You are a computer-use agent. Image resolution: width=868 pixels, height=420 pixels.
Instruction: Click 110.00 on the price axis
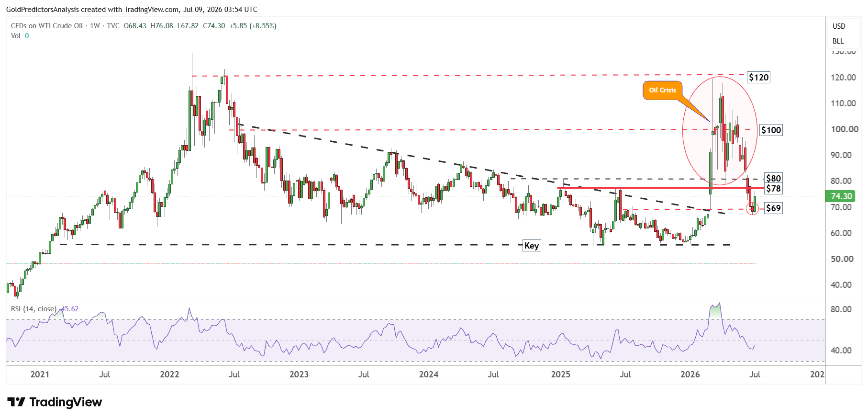click(843, 103)
